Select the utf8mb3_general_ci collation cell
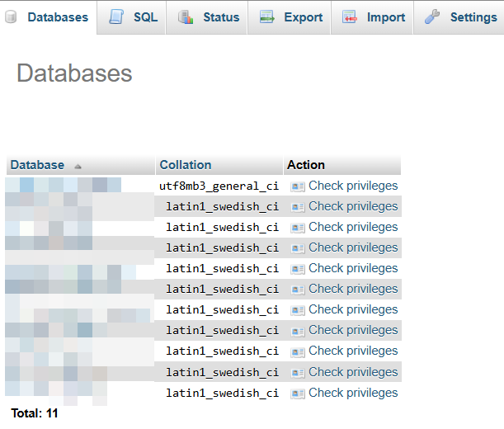 click(x=219, y=186)
